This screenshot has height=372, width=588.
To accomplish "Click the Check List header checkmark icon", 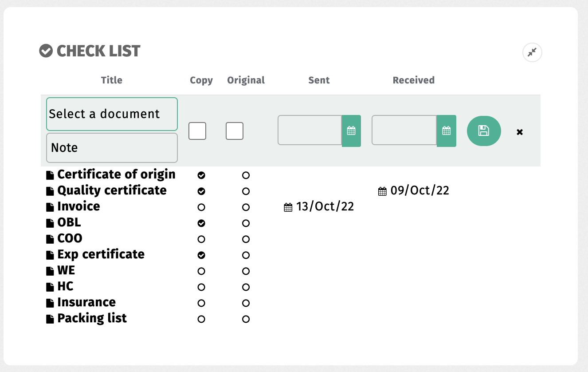I will click(46, 51).
